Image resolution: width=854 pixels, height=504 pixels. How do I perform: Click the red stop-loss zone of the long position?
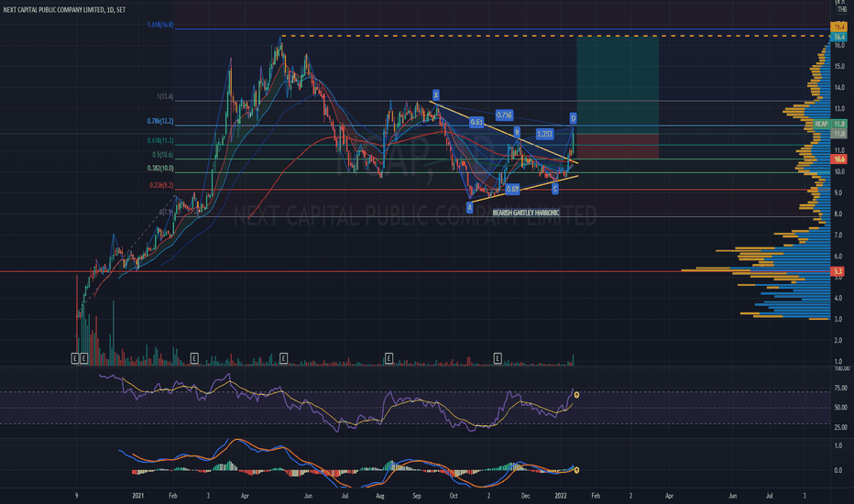tap(618, 147)
